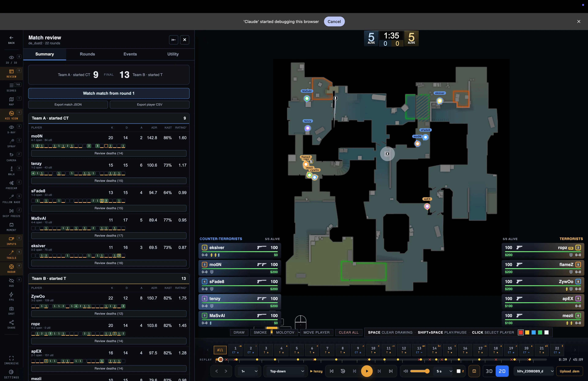Click the FPS lightning icon
This screenshot has width=588, height=381.
pyautogui.click(x=11, y=294)
